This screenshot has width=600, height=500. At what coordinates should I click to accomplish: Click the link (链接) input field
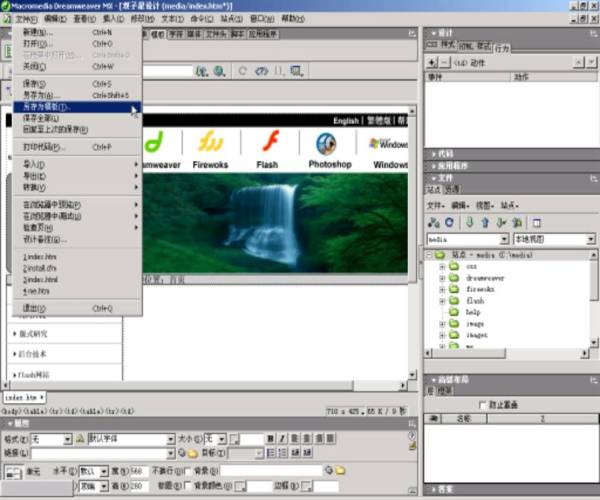click(99, 454)
